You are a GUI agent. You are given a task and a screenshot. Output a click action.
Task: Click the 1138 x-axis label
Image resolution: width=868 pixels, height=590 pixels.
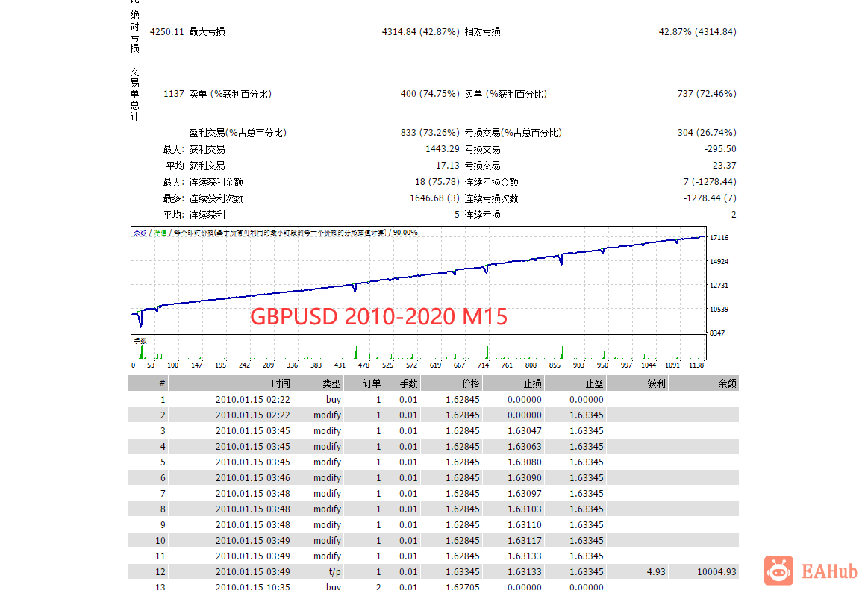click(696, 365)
